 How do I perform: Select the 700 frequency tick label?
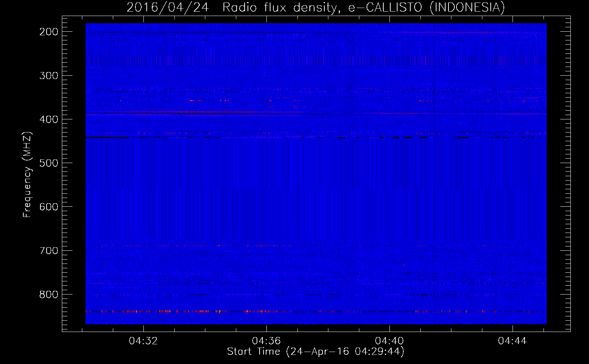tap(49, 250)
